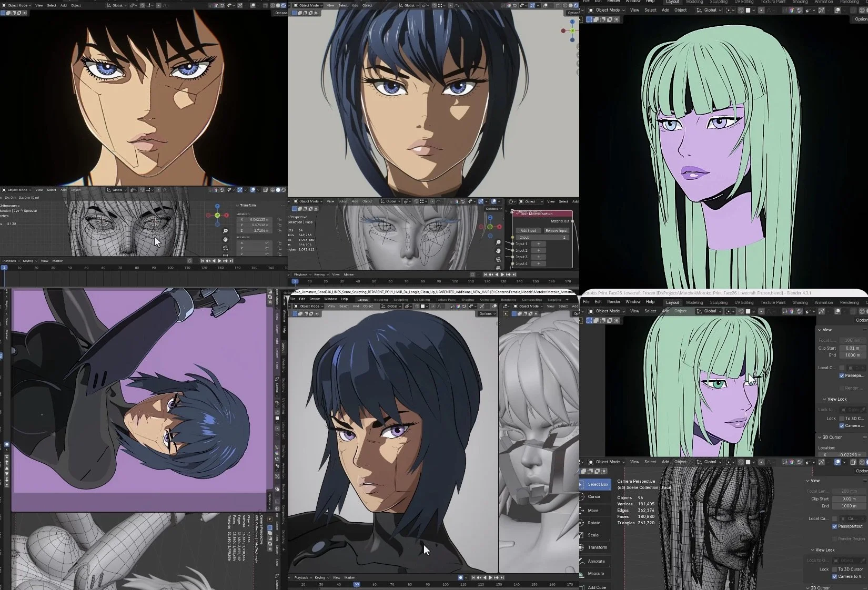Click End 1000 m field in green-eye viewport panel
This screenshot has width=868, height=590.
pos(853,355)
